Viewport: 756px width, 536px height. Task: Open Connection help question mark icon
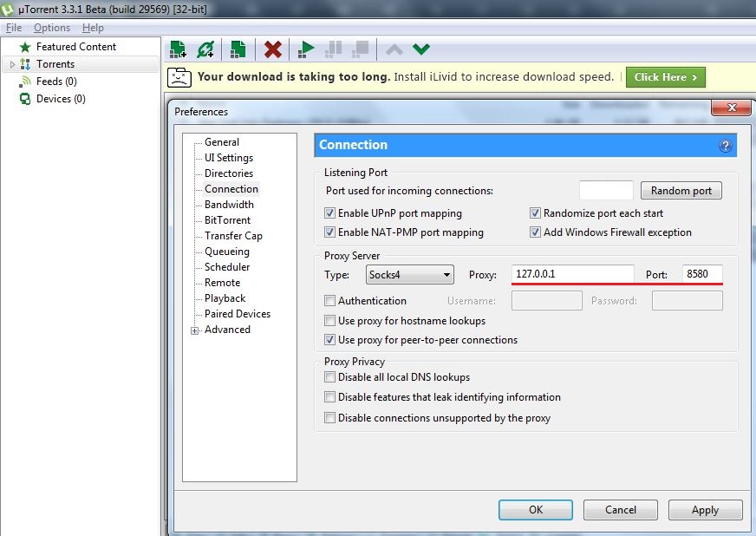725,146
